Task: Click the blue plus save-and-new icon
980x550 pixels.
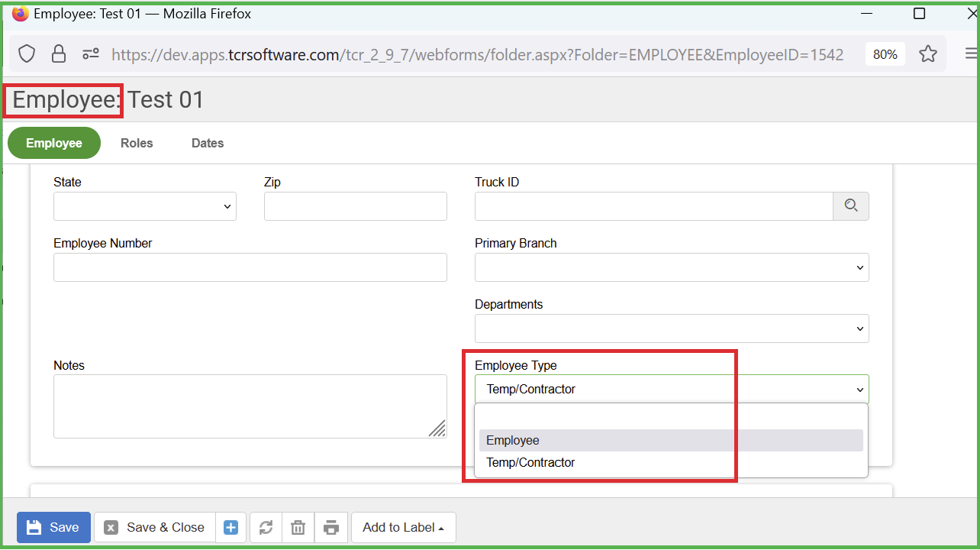Action: 231,528
